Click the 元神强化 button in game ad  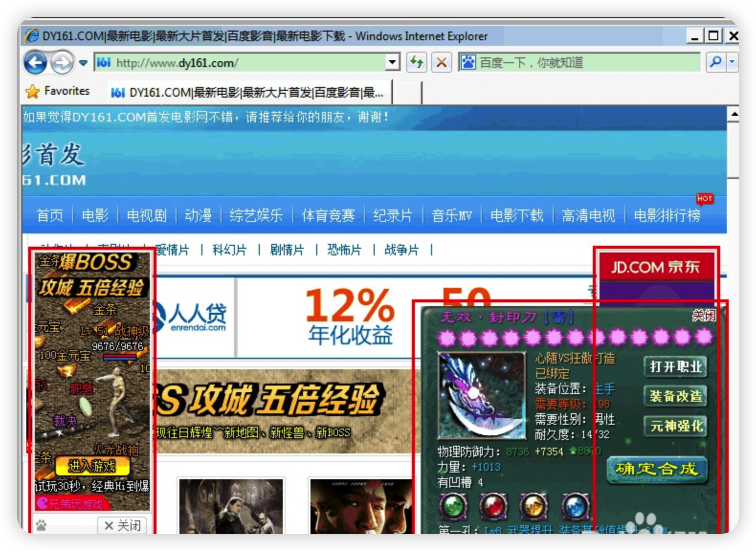[x=676, y=426]
